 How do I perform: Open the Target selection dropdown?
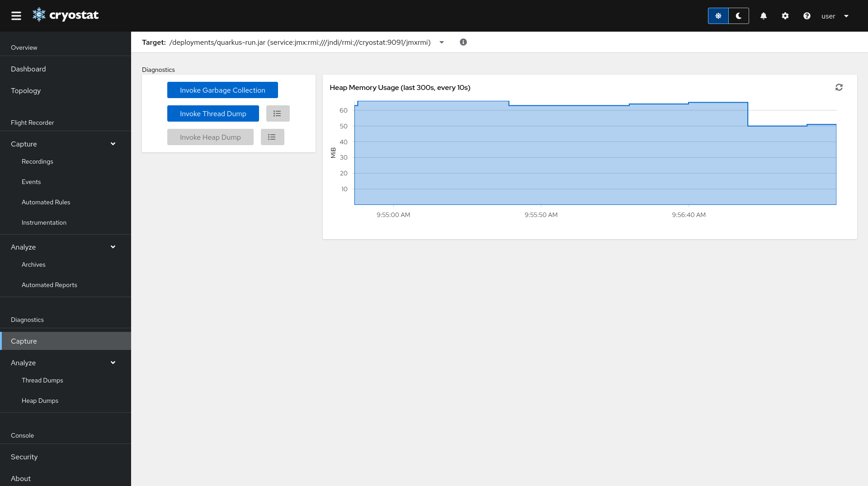442,42
